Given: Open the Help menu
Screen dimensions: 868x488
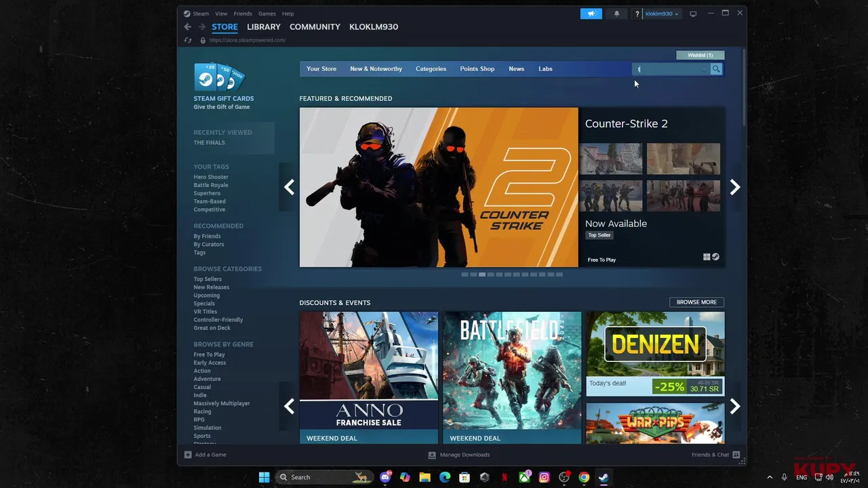Looking at the screenshot, I should (288, 14).
